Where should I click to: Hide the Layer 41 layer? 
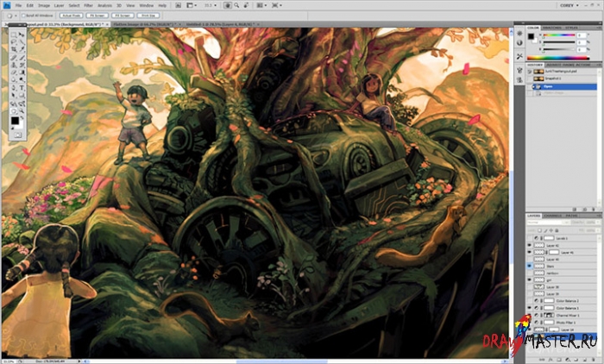pos(529,252)
